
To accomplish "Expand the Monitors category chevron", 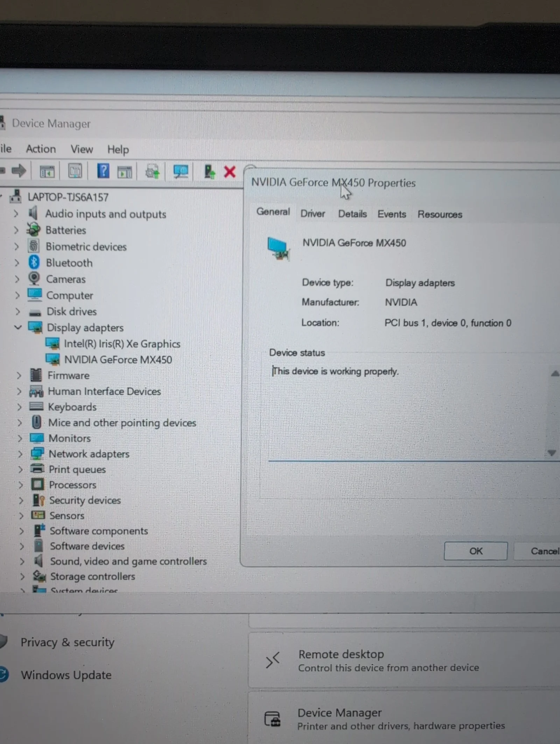I will (x=20, y=438).
